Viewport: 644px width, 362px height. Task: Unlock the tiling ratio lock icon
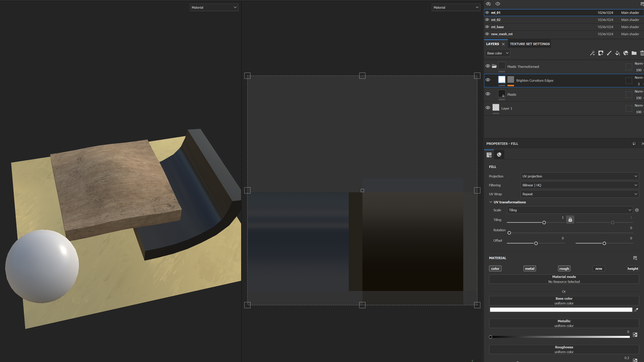(x=570, y=220)
